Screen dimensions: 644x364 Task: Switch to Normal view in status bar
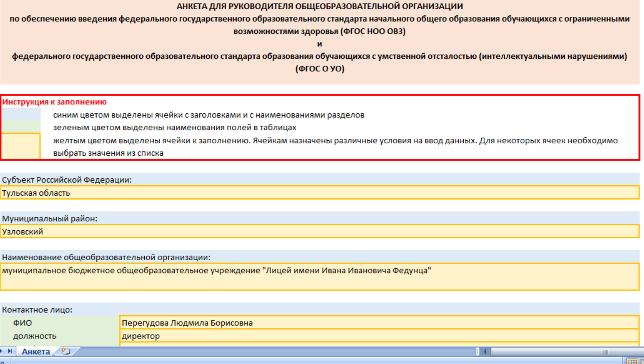[632, 362]
